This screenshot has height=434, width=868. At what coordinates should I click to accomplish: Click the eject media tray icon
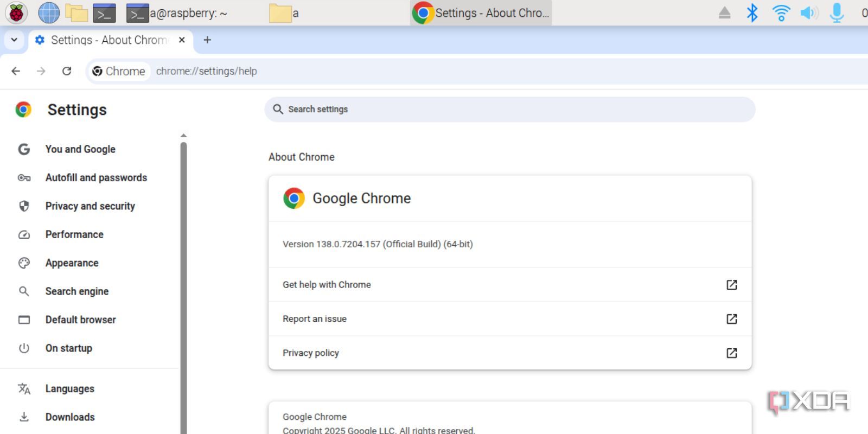(724, 12)
